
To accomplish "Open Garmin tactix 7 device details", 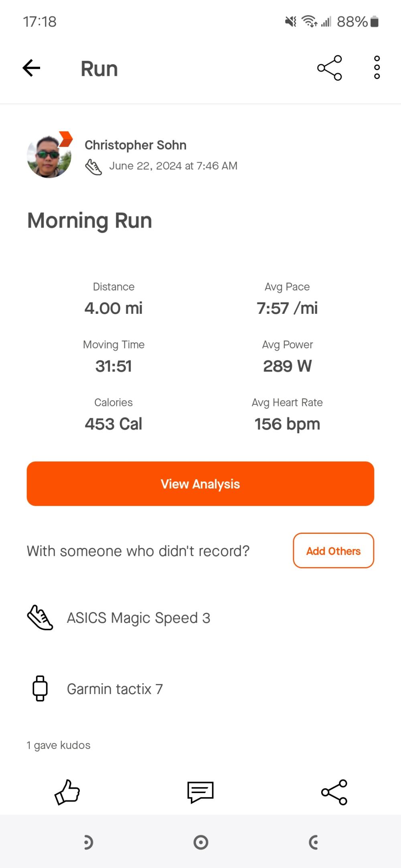I will click(x=115, y=689).
